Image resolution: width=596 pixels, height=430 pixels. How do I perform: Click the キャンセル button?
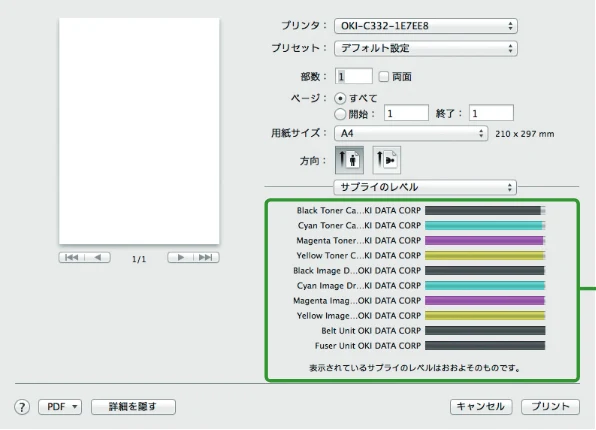tap(481, 407)
